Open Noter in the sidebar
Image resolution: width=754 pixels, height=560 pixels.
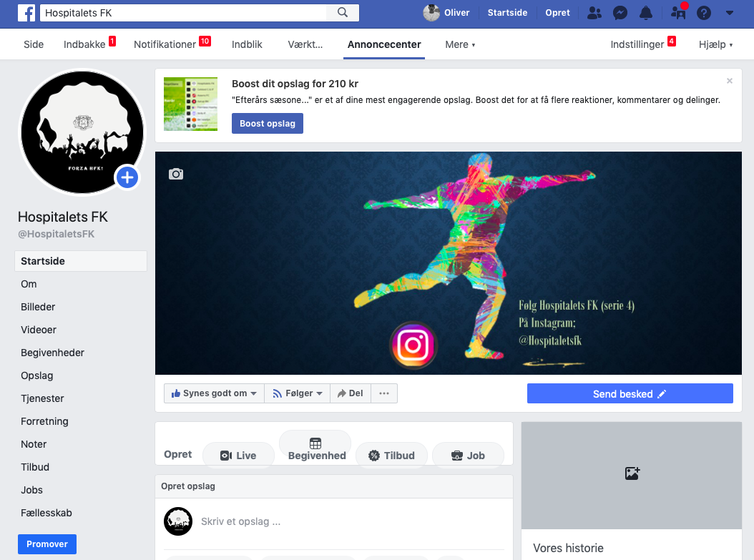click(x=34, y=444)
